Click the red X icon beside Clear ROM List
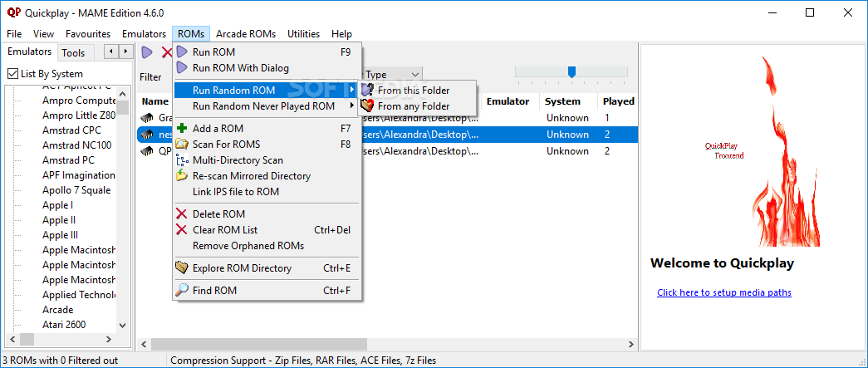 (x=182, y=229)
